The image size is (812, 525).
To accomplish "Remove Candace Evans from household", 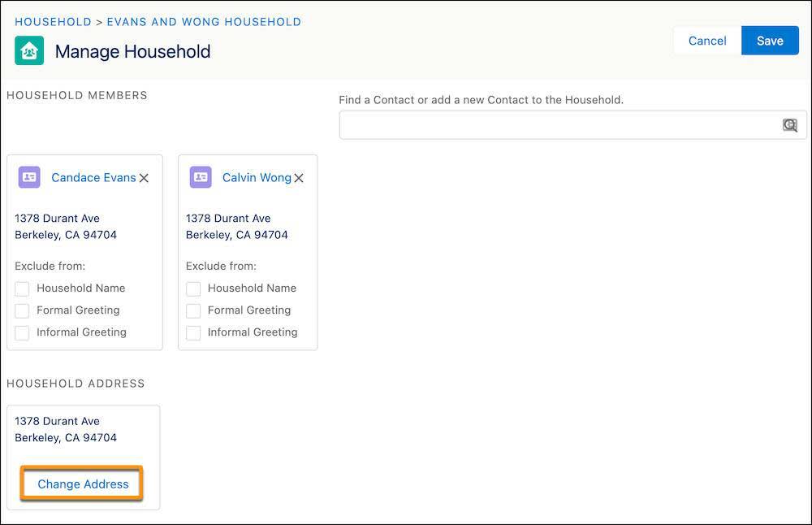I will (x=144, y=178).
